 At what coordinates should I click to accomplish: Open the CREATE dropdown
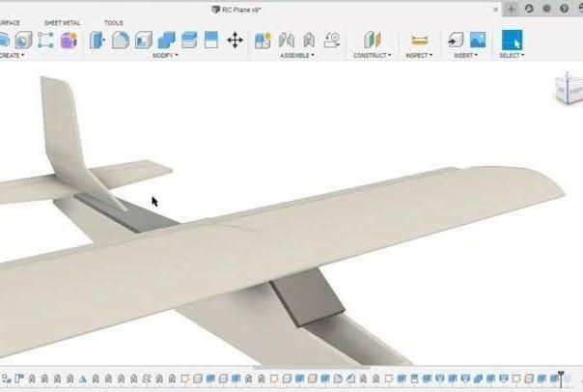click(12, 55)
